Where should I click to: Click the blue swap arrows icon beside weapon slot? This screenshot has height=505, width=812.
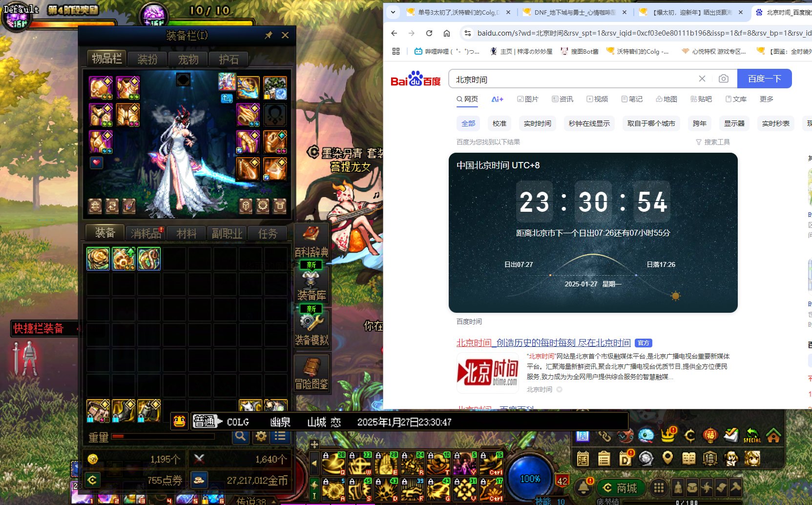pos(227,99)
